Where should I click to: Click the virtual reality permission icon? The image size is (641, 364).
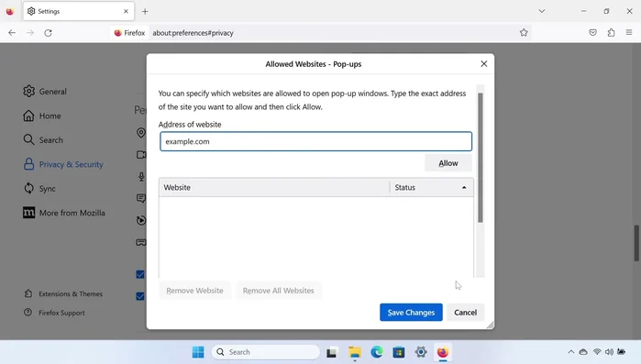click(141, 242)
